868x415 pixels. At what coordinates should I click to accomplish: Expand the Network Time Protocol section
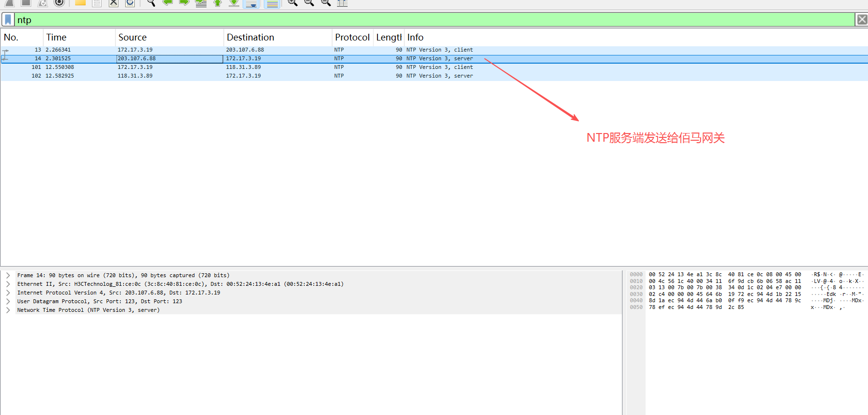[x=8, y=310]
